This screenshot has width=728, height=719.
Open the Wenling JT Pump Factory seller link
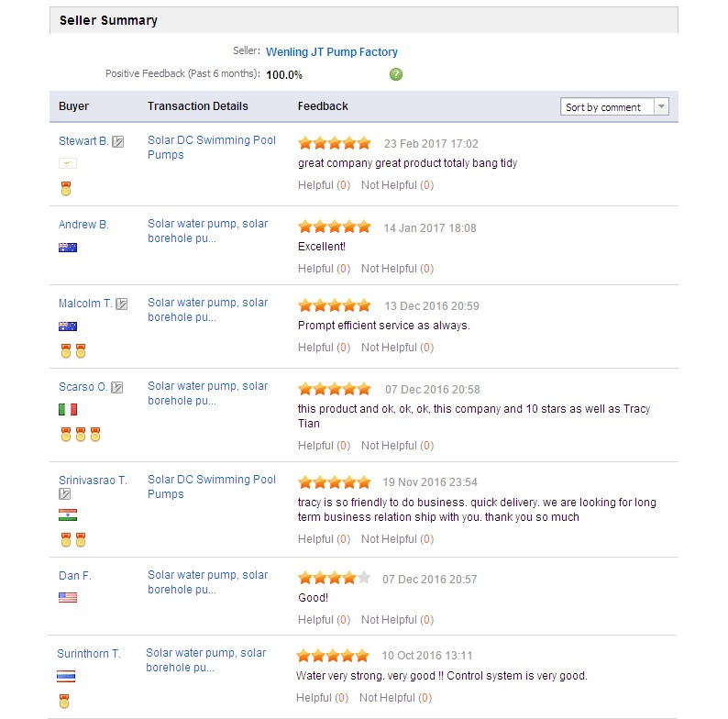point(332,52)
